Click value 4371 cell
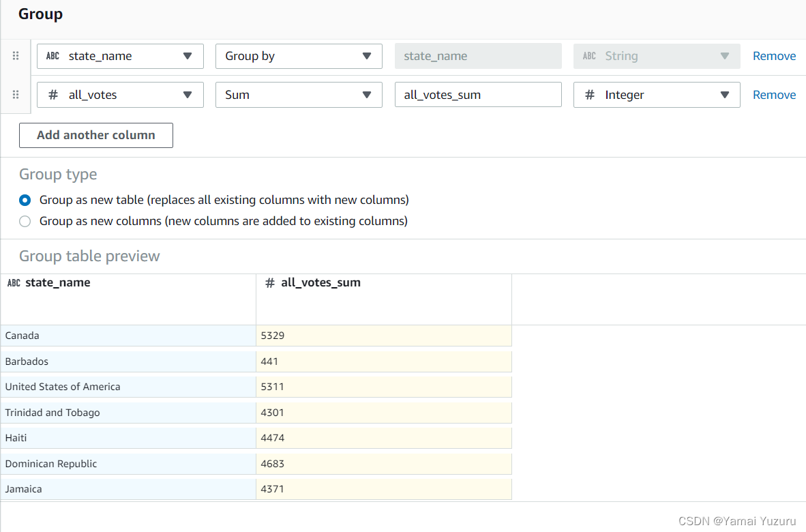The width and height of the screenshot is (806, 532). click(384, 489)
